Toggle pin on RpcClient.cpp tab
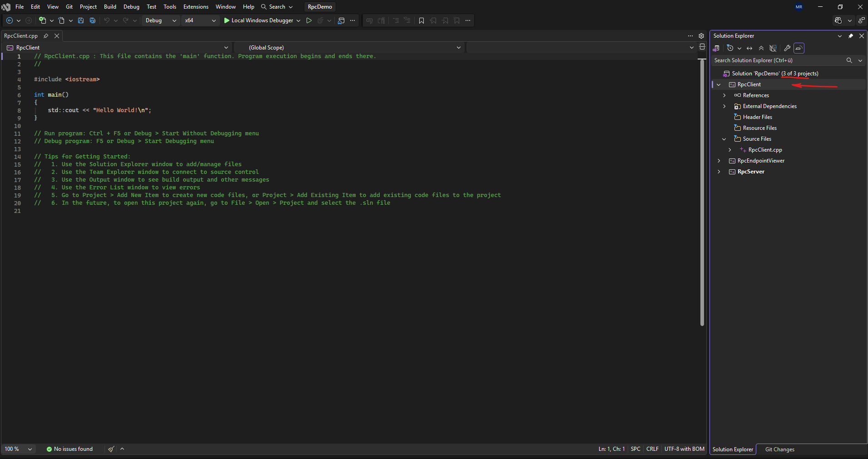868x459 pixels. click(x=46, y=36)
